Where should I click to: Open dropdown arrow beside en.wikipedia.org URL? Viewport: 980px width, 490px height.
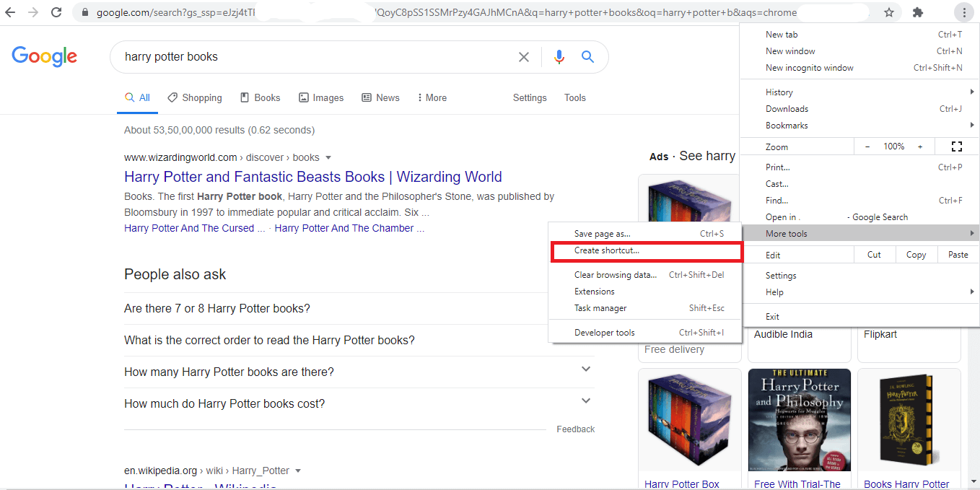pyautogui.click(x=297, y=471)
